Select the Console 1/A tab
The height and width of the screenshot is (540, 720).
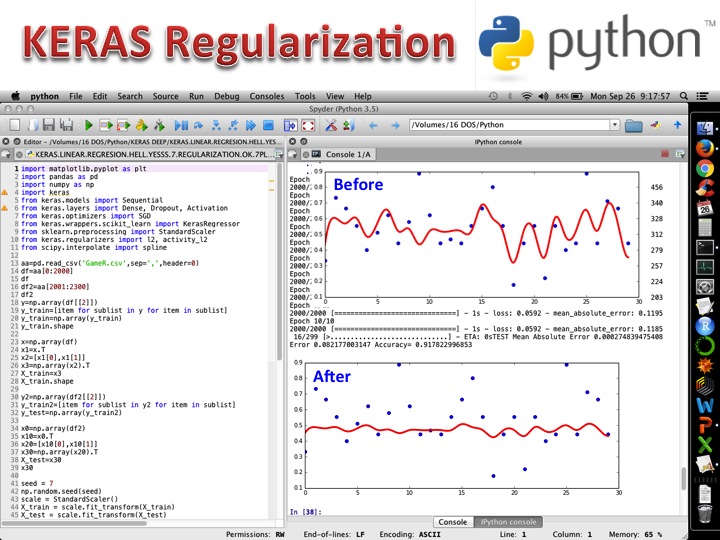(348, 154)
